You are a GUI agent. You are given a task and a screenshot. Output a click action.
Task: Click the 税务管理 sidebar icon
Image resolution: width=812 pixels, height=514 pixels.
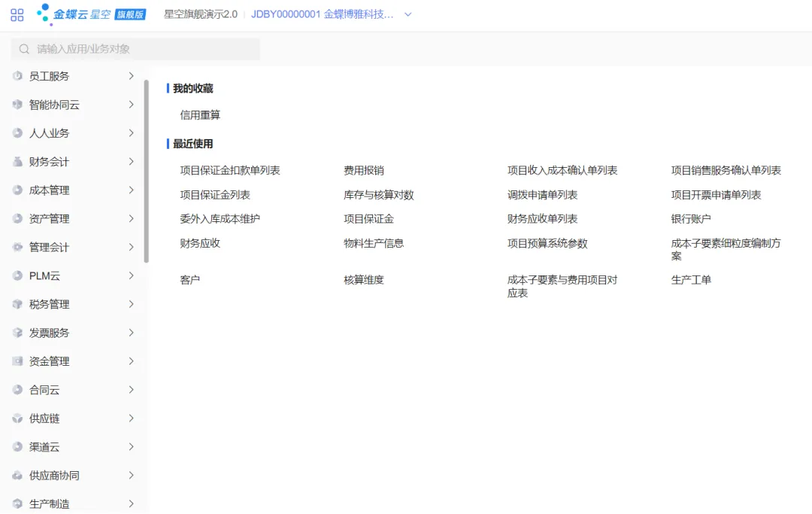[17, 305]
